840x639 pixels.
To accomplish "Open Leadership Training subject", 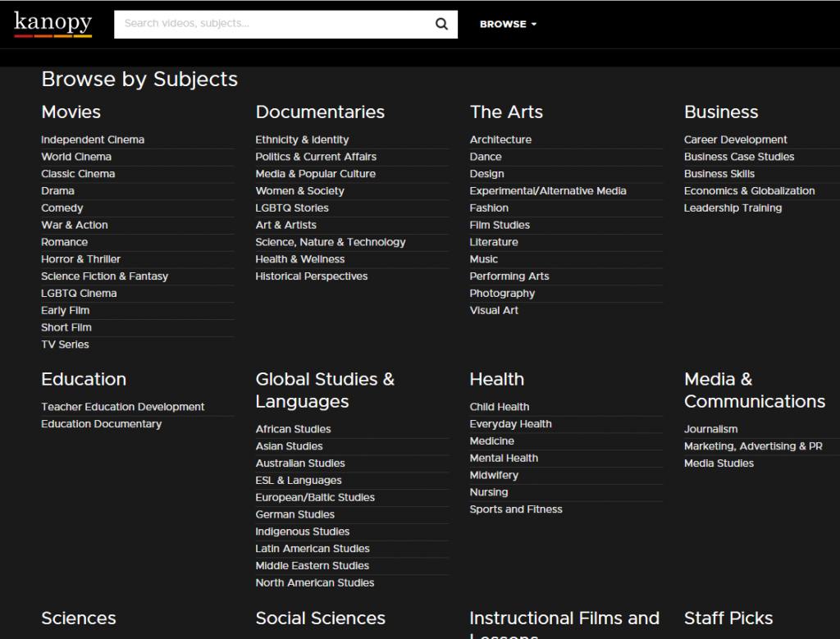I will (733, 208).
